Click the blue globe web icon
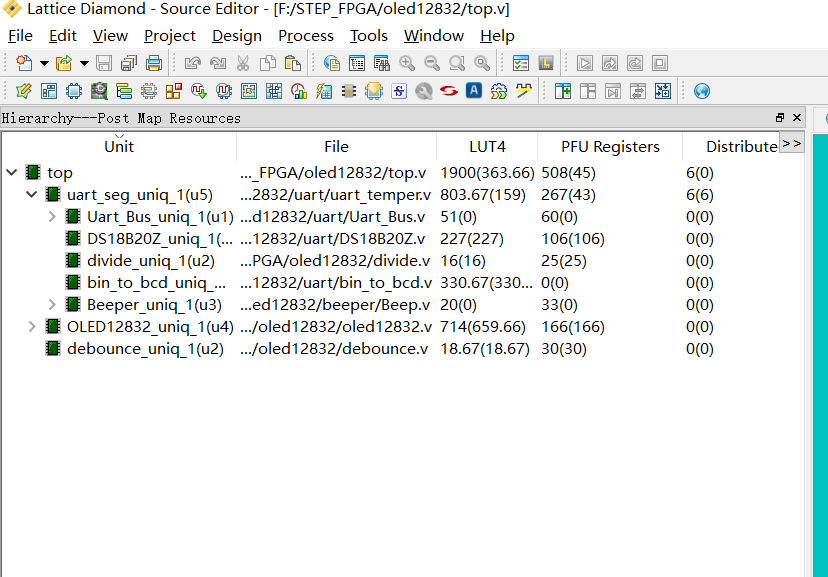828x577 pixels. pyautogui.click(x=702, y=91)
